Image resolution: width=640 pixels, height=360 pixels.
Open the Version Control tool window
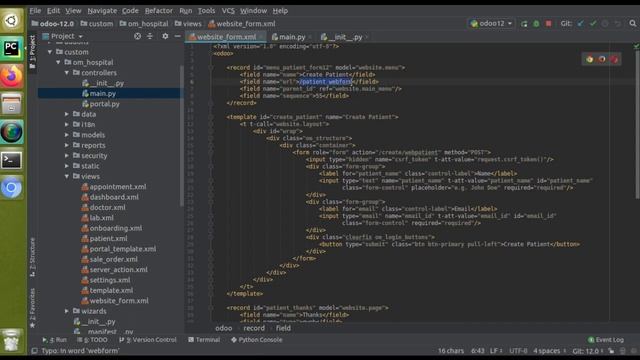148,340
